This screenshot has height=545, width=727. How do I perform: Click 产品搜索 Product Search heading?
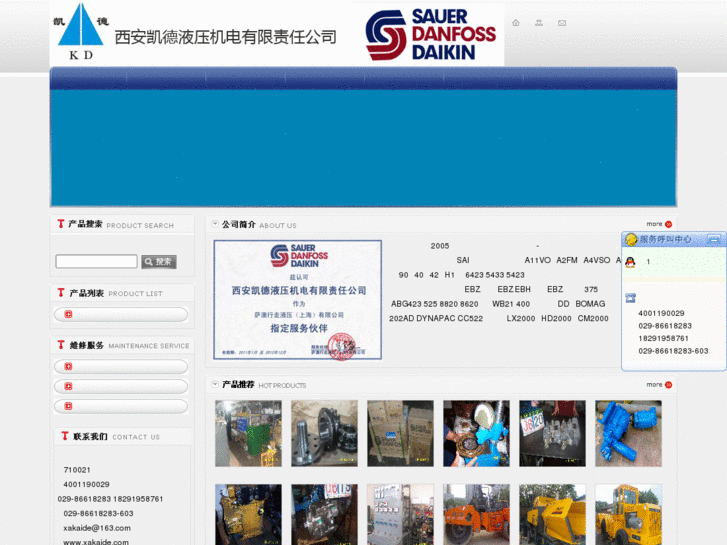116,224
